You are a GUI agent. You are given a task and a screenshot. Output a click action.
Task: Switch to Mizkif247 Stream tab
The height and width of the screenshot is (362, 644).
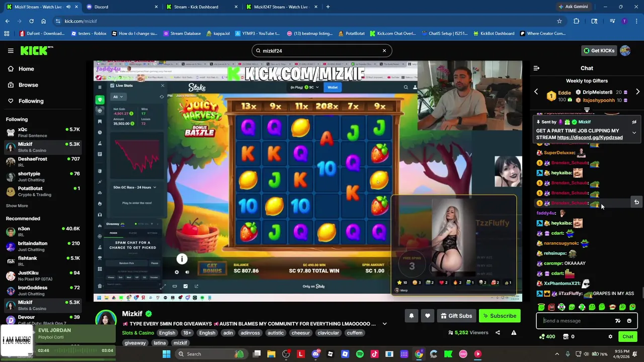280,7
